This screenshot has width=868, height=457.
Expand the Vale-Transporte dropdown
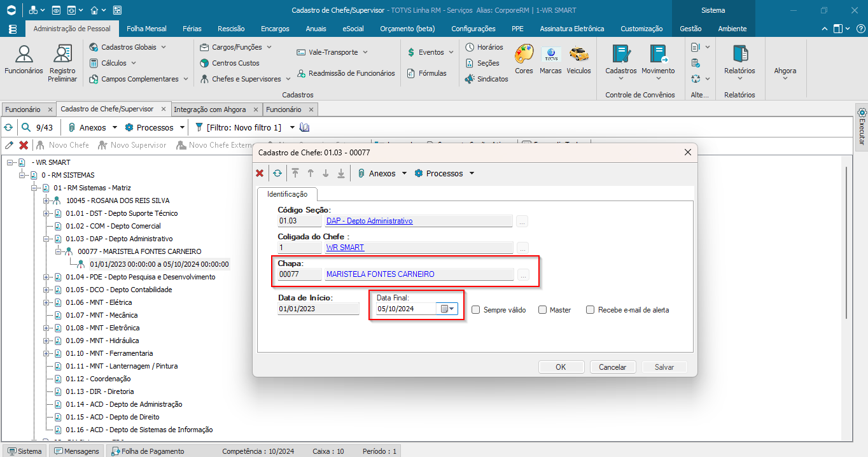[x=365, y=52]
